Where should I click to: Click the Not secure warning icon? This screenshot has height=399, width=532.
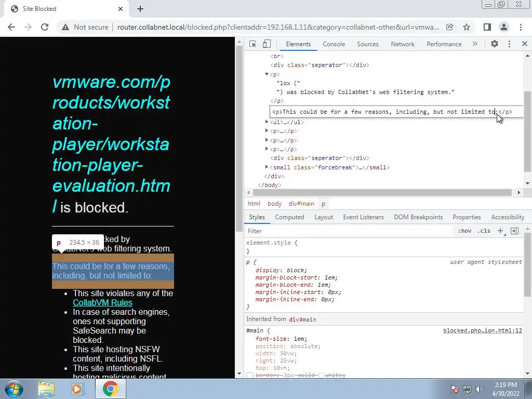(x=65, y=27)
